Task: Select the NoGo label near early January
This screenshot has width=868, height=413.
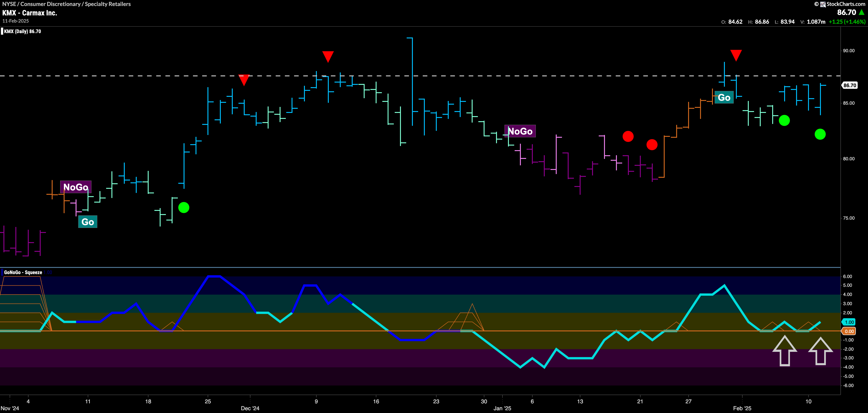Action: (x=520, y=131)
